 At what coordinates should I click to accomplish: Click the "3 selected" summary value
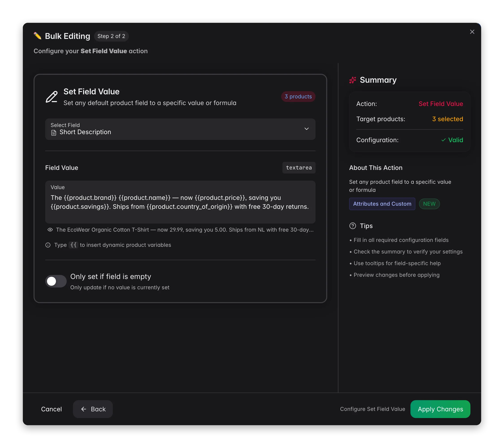point(448,119)
